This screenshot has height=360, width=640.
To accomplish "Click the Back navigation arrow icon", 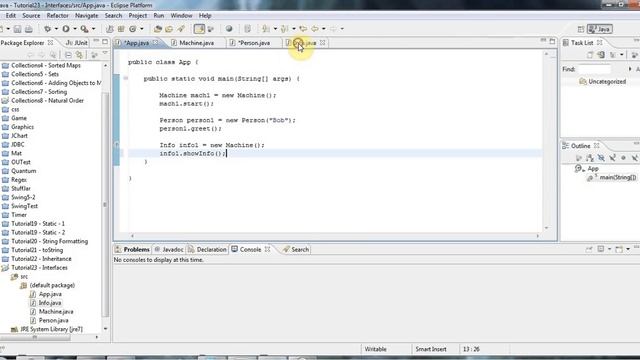I will pyautogui.click(x=315, y=29).
